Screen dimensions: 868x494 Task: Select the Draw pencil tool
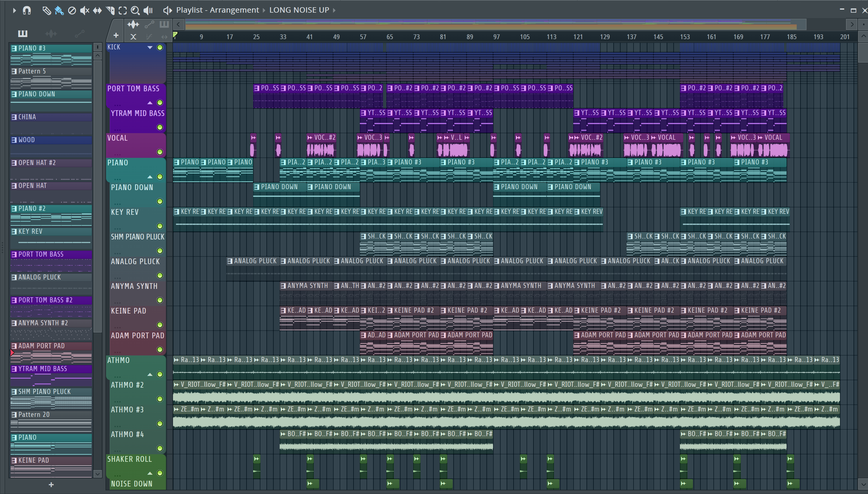coord(46,11)
